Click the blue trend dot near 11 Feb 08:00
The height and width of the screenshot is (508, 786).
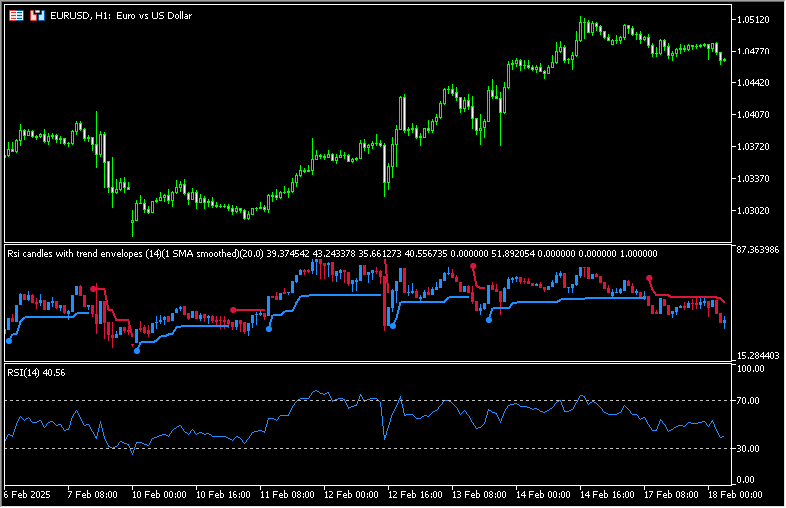point(269,329)
